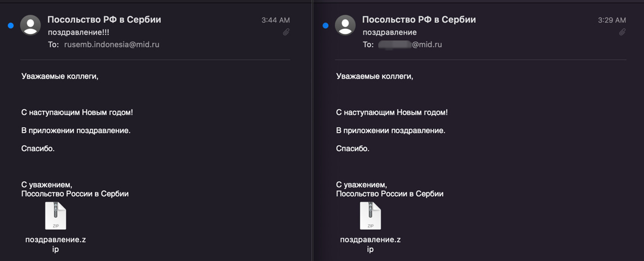Viewport: 644px width, 261px height.
Task: Click the blurred @mid.ru recipient address
Action: [410, 45]
